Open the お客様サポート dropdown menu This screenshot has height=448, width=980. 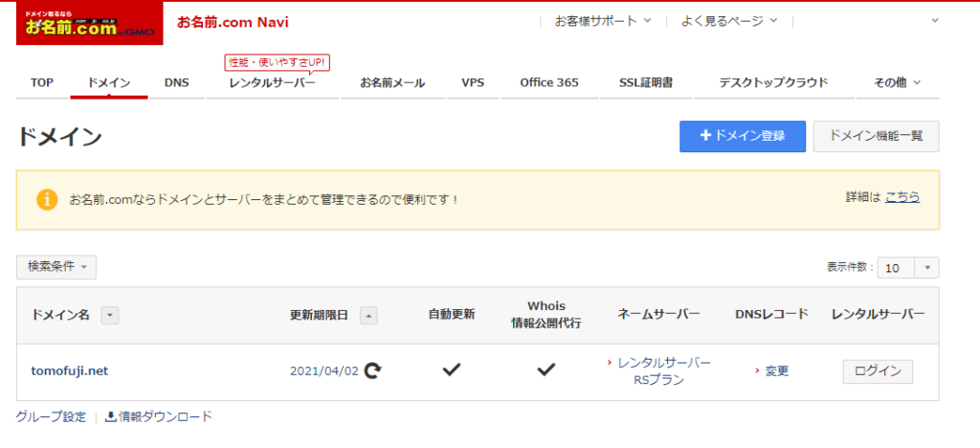point(603,21)
